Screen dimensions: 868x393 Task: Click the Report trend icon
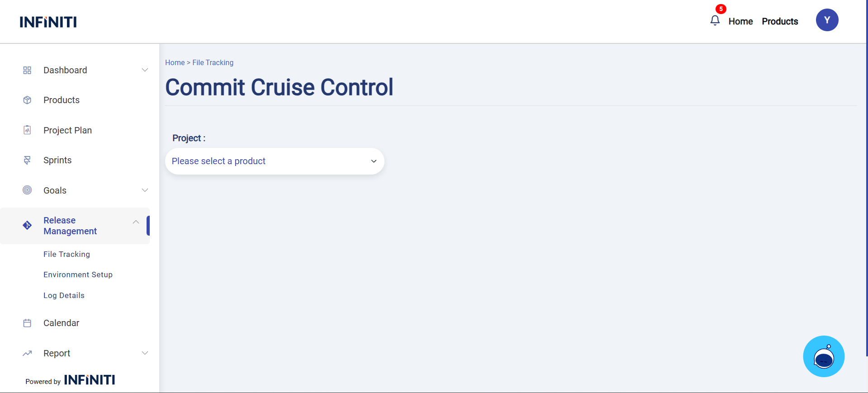click(x=27, y=353)
